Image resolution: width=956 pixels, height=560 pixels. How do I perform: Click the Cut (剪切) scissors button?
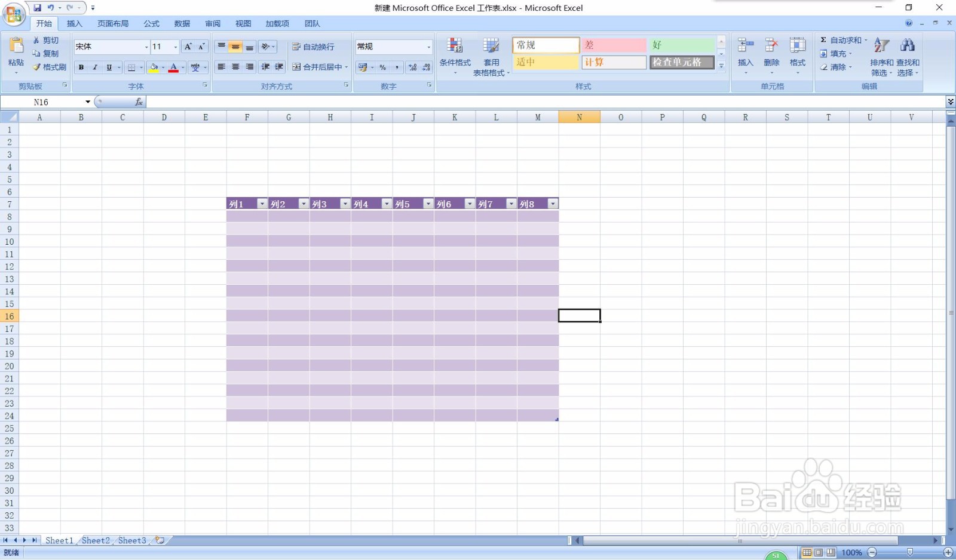pyautogui.click(x=45, y=40)
